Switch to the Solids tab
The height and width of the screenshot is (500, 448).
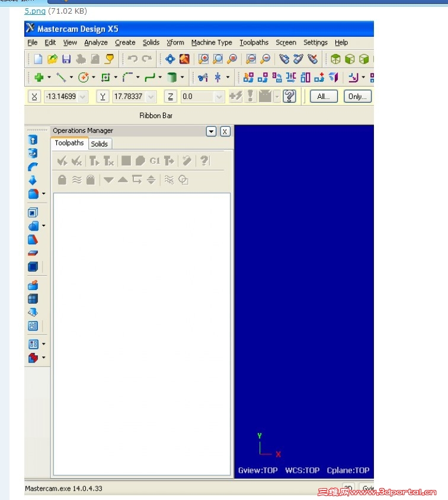pyautogui.click(x=100, y=144)
